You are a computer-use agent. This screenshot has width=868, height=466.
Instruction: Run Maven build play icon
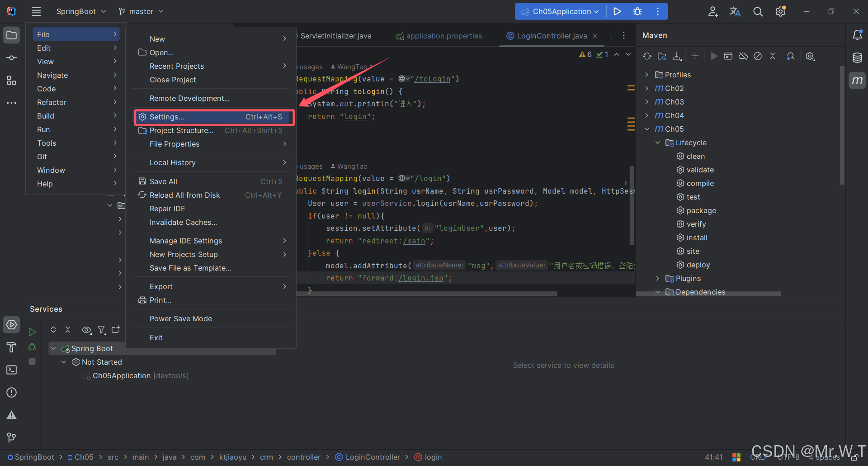click(714, 56)
